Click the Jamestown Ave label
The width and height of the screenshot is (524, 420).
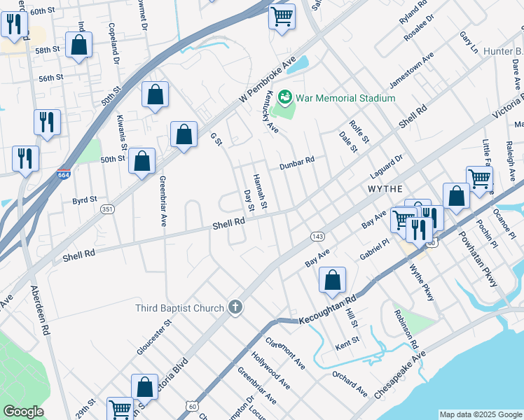(x=411, y=71)
